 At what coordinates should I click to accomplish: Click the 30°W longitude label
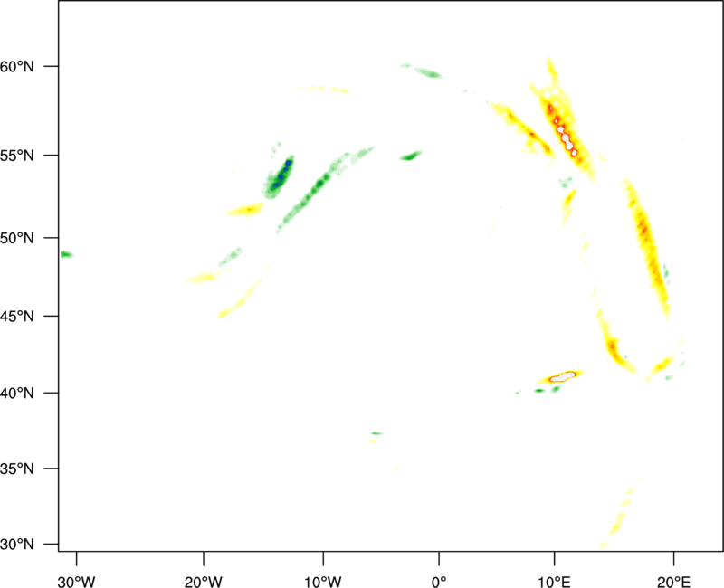(76, 582)
